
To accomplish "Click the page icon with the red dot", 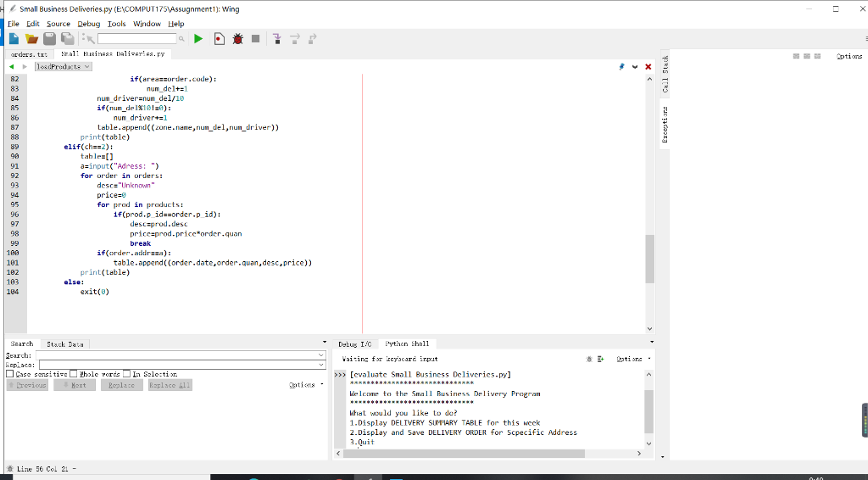I will coord(220,39).
